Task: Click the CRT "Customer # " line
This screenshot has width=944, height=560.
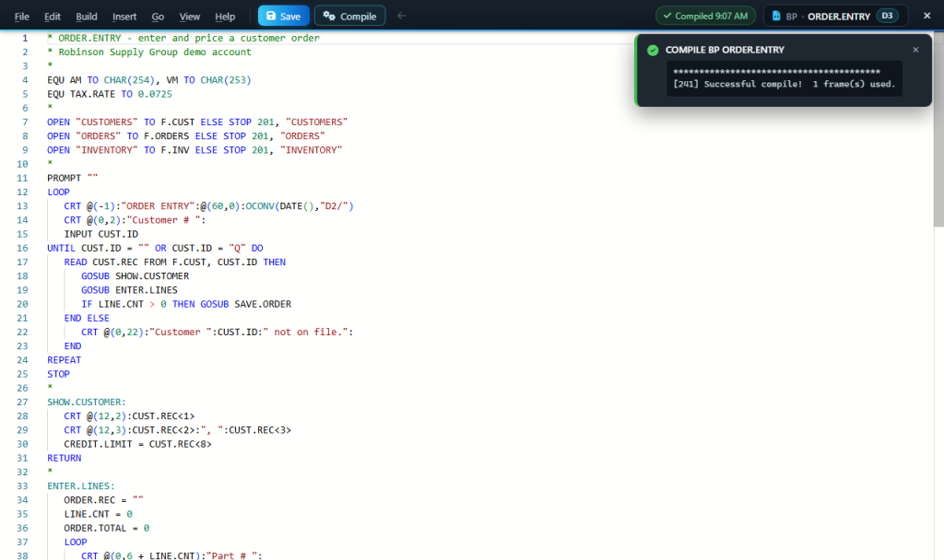Action: click(135, 220)
